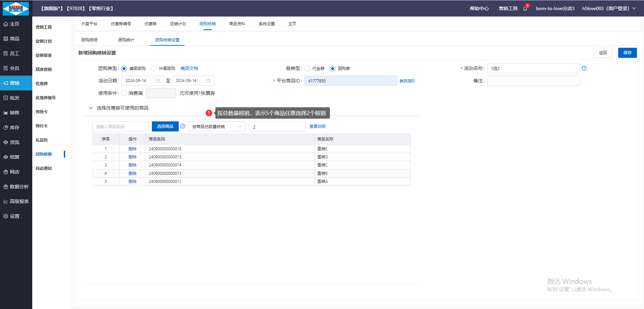Image resolution: width=644 pixels, height=309 pixels.
Task: Click help icon next to 活动名称 field
Action: (584, 68)
